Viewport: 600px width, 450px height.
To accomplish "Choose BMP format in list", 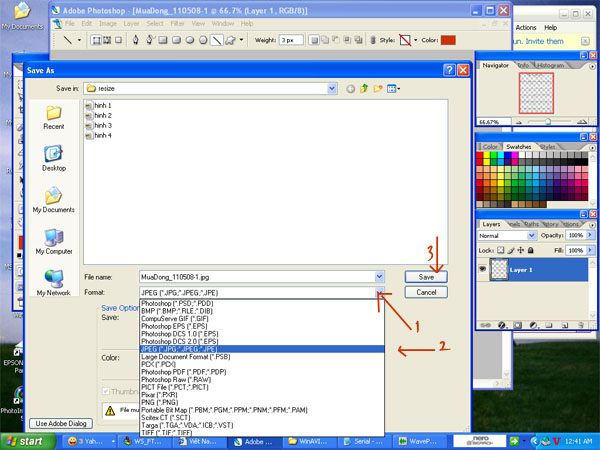I will click(262, 311).
